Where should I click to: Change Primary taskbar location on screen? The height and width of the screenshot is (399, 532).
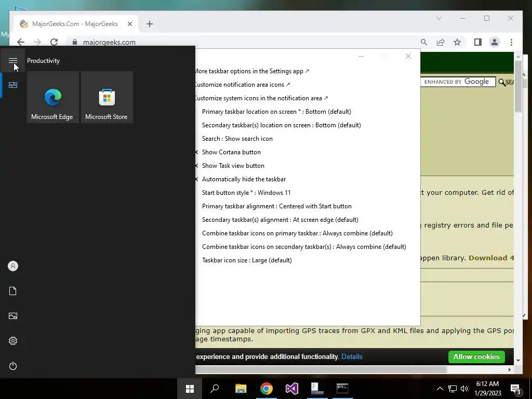(x=276, y=112)
